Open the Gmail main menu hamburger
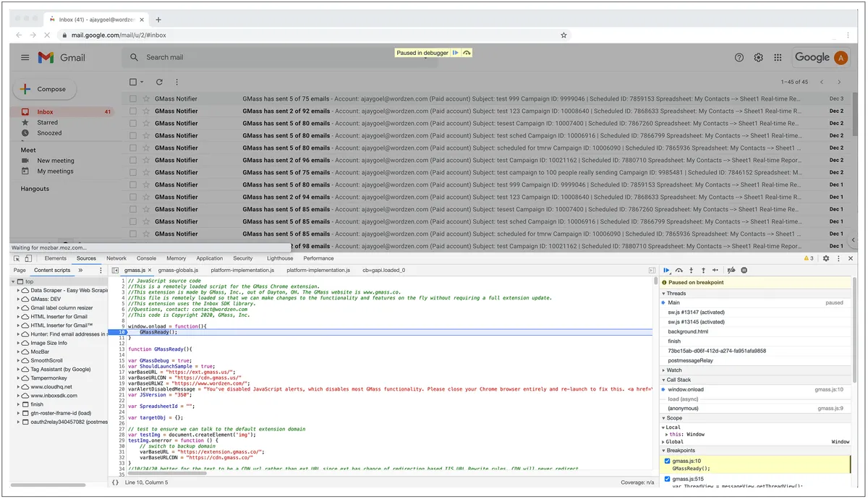Screen dimensions: 868x502 [25, 58]
